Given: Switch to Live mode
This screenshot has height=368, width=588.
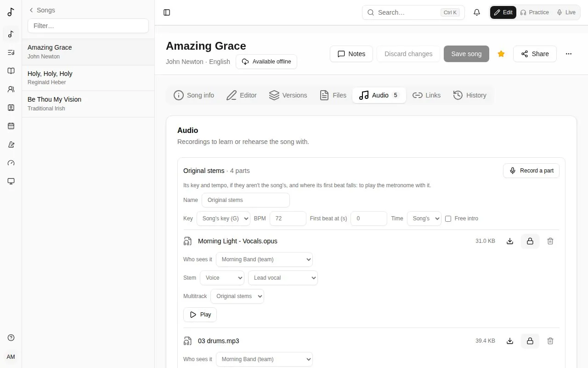Looking at the screenshot, I should click(x=566, y=12).
